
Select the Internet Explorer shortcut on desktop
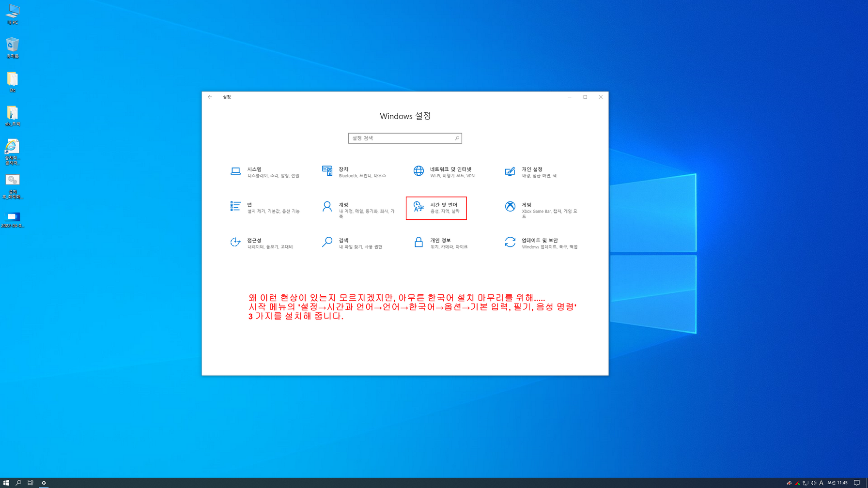(13, 152)
